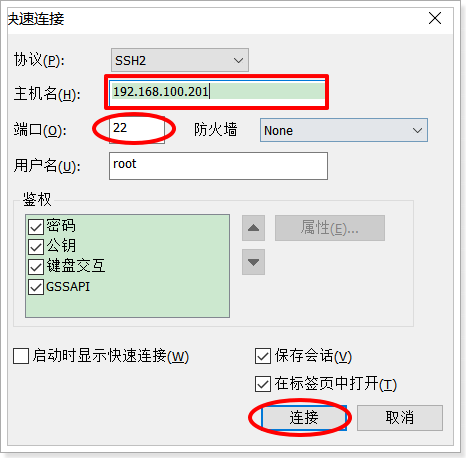Click the username field containing root
466x458 pixels.
pyautogui.click(x=218, y=166)
